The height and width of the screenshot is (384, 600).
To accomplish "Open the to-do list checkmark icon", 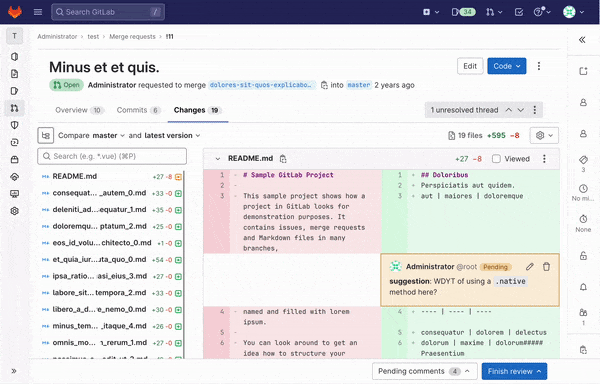I will point(519,12).
